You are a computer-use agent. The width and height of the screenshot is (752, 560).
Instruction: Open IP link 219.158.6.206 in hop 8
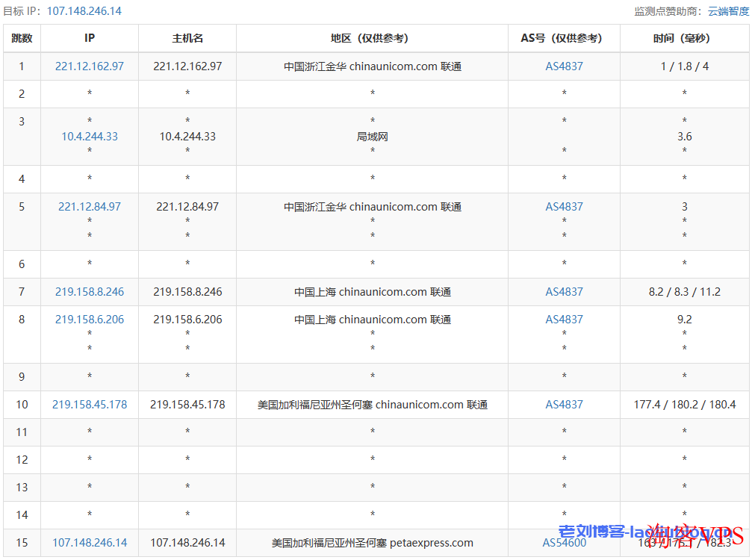(89, 320)
